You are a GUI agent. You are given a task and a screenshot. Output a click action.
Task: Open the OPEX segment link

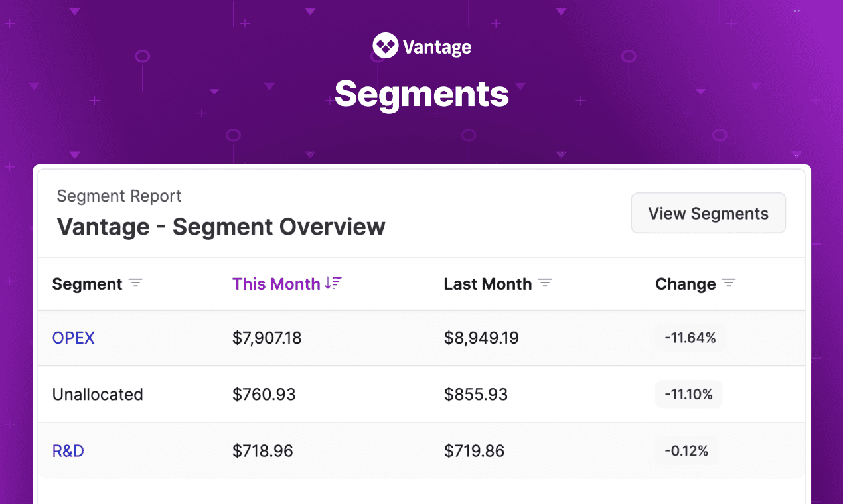(x=73, y=338)
